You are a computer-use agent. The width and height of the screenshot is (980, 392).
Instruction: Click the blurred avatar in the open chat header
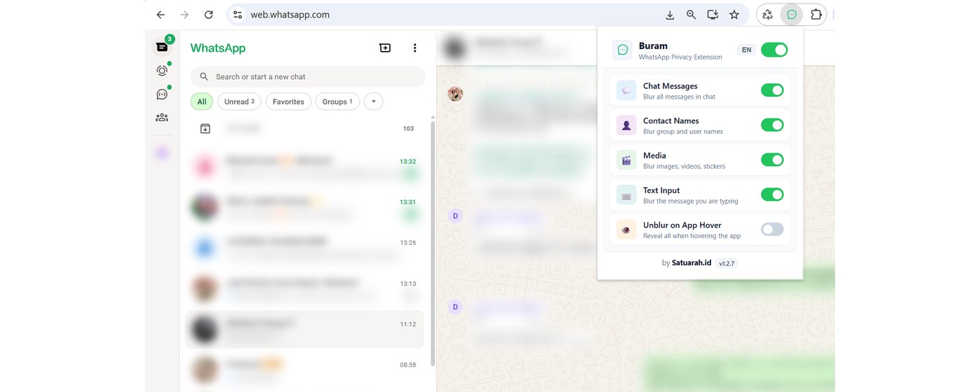[455, 48]
